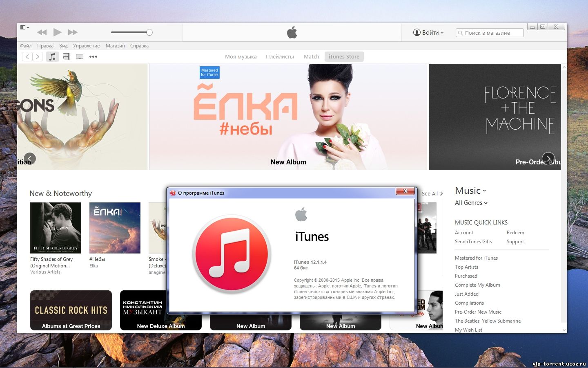This screenshot has width=588, height=368.
Task: Click the #Небы album title link
Action: 97,259
